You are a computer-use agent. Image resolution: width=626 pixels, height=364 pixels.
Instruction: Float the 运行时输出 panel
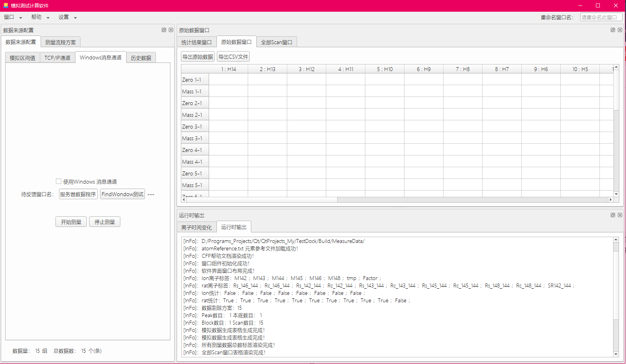(x=613, y=215)
